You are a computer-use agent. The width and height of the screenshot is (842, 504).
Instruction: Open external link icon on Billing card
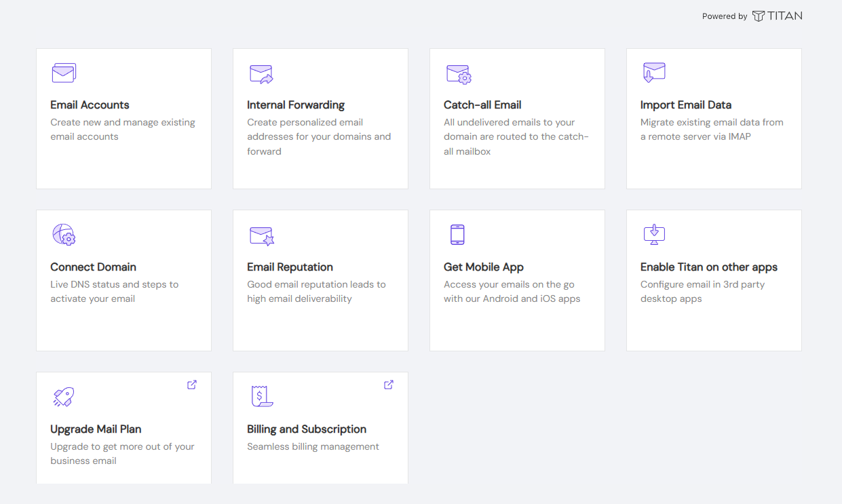tap(389, 385)
